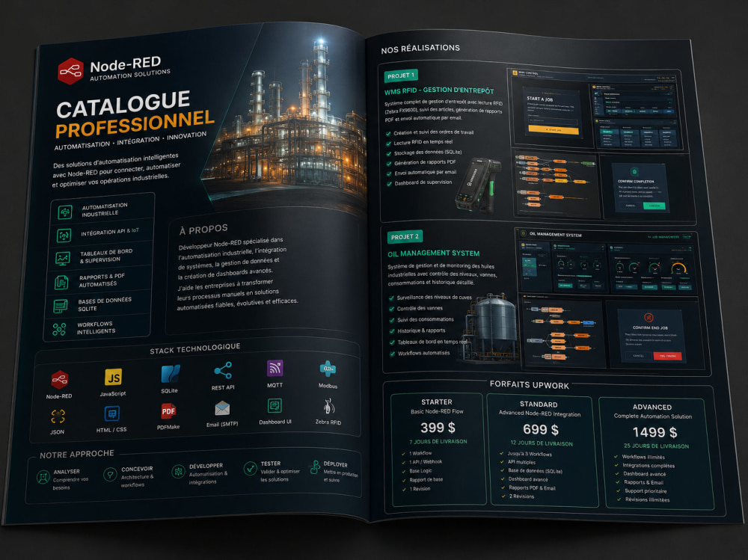Click the Automatisation Industrielle service icon
The width and height of the screenshot is (748, 560).
65,212
